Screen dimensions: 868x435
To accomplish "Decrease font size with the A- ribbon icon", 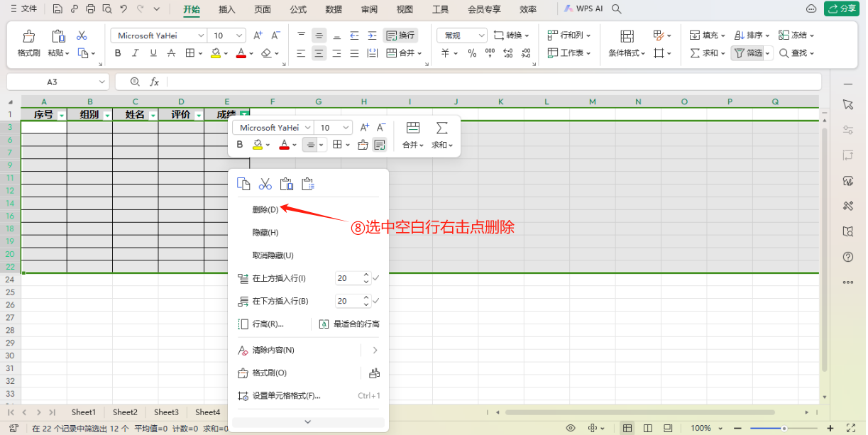I will coord(276,35).
